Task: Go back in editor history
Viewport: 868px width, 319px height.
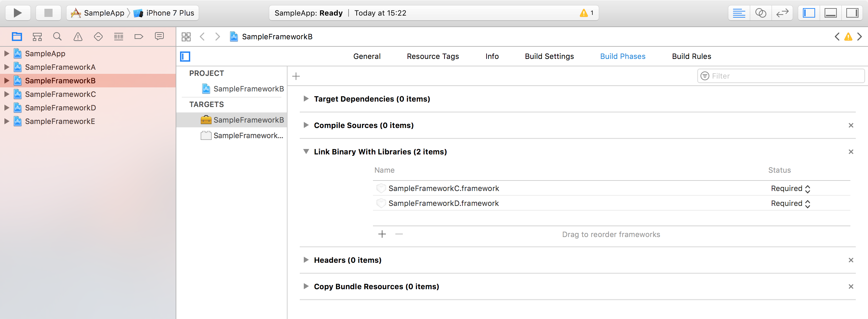Action: [202, 37]
